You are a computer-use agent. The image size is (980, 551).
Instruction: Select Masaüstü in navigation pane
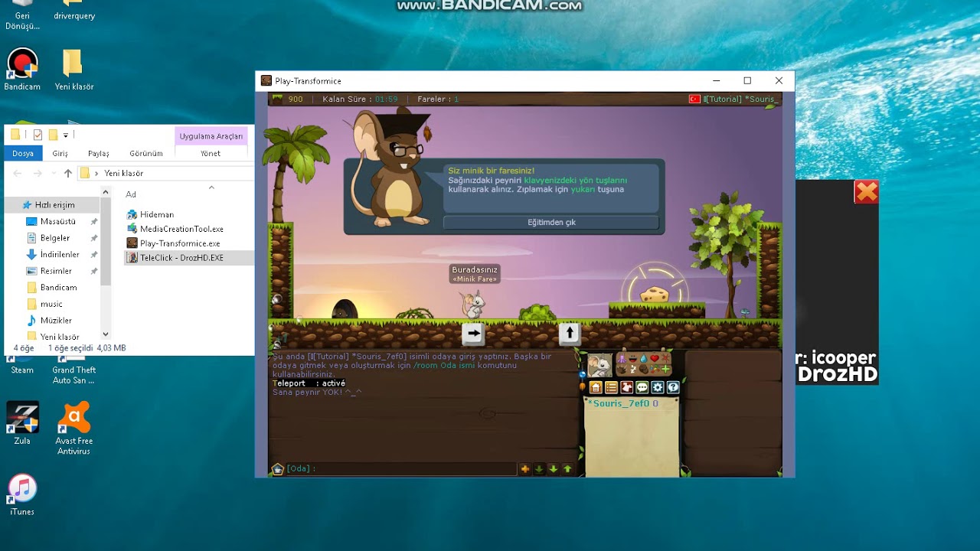57,221
